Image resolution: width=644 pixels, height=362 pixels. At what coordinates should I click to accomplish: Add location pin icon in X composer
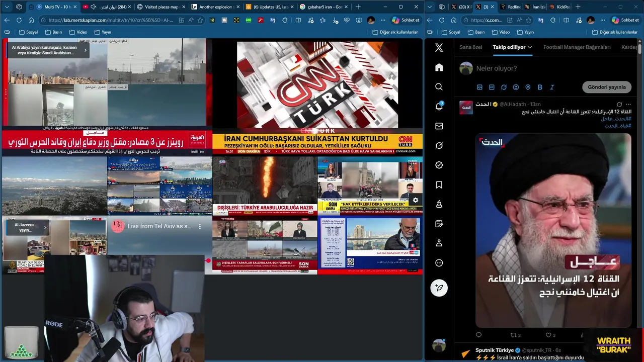[x=528, y=87]
